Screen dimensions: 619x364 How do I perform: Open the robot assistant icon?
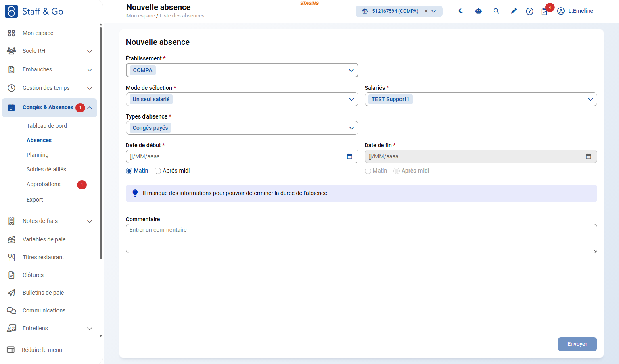[x=478, y=11]
